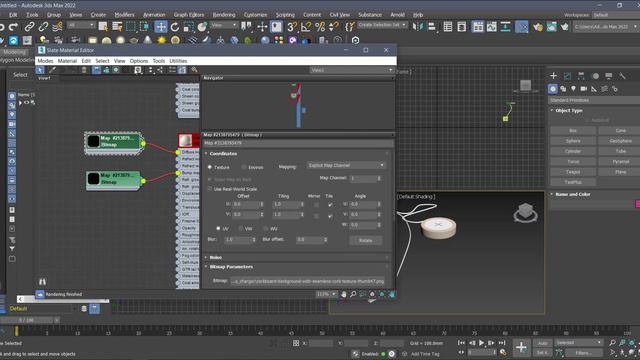
Task: Click the ViewCube in perspective viewport
Action: point(525,213)
